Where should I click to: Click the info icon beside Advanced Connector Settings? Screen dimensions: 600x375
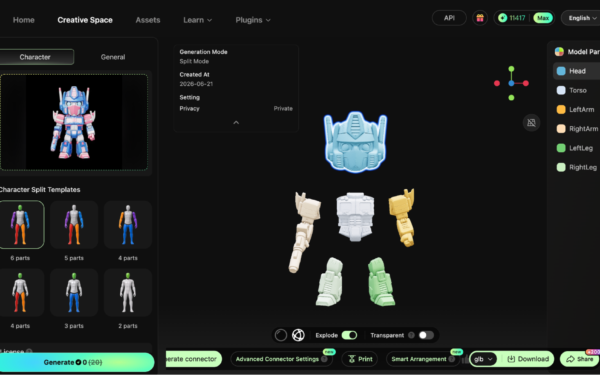[x=324, y=359]
